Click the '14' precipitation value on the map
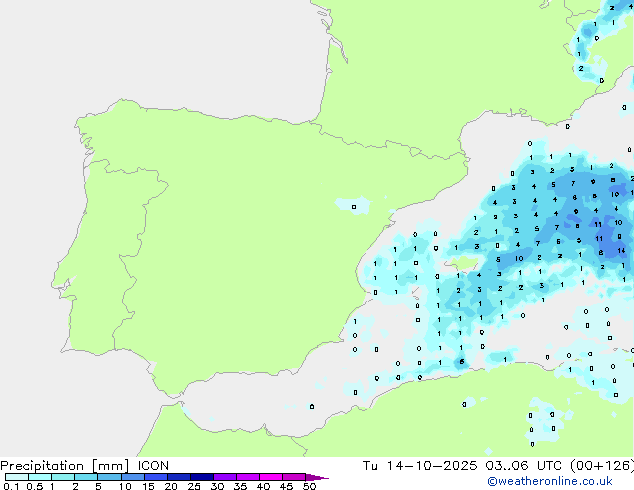This screenshot has height=490, width=634. pyautogui.click(x=621, y=251)
